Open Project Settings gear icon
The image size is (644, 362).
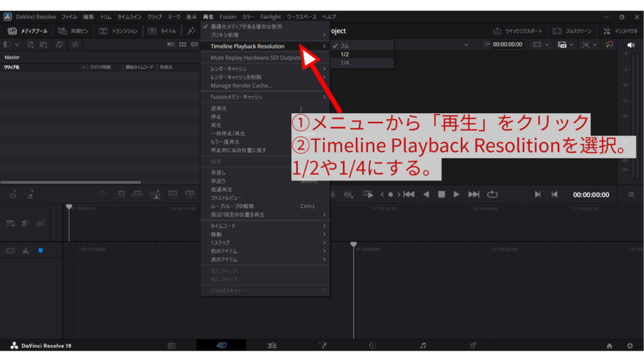630,346
